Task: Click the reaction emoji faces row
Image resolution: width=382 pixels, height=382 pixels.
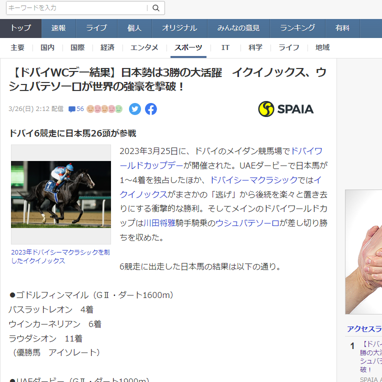Action: click(104, 109)
